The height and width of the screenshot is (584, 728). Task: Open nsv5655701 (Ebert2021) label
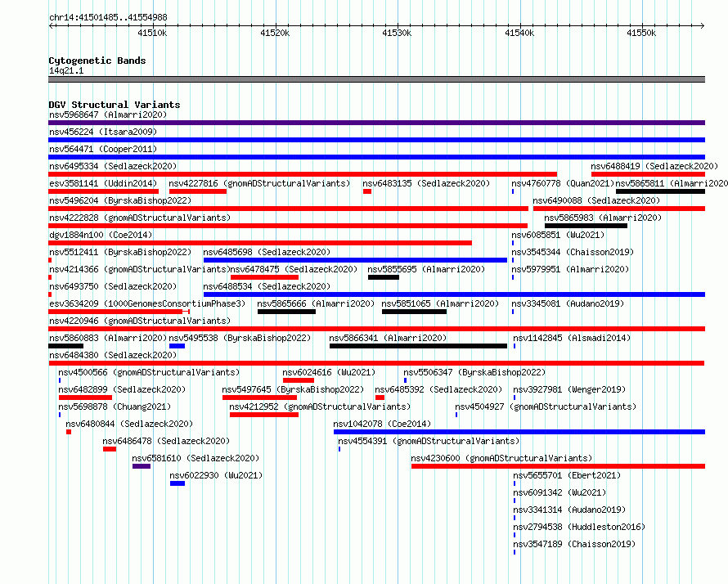click(x=567, y=475)
